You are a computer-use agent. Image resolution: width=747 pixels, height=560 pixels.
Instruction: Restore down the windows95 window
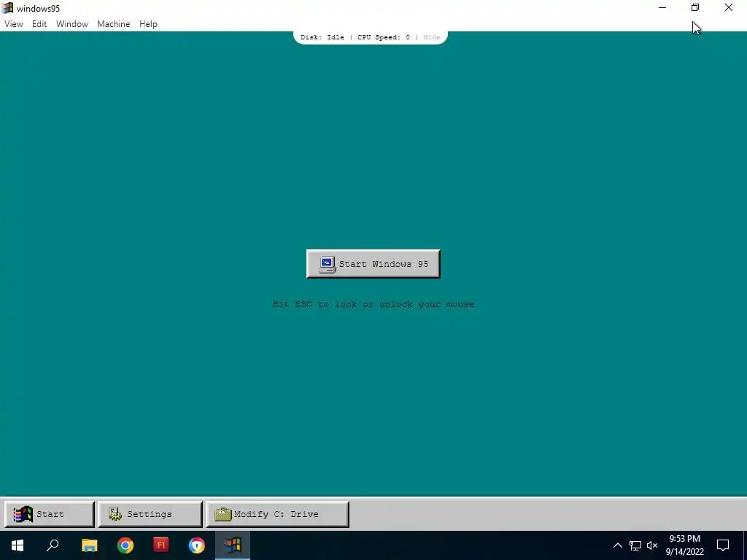695,7
